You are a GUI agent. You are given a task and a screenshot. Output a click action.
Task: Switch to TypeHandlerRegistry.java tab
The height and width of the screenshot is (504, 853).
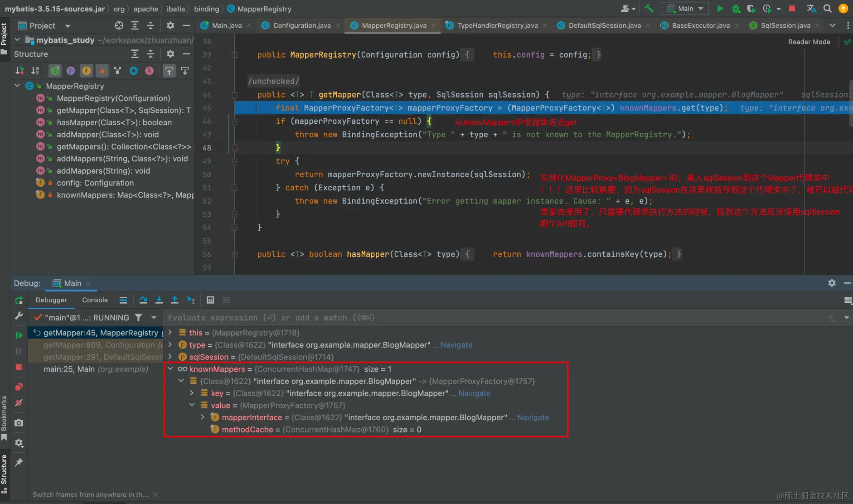click(x=497, y=25)
